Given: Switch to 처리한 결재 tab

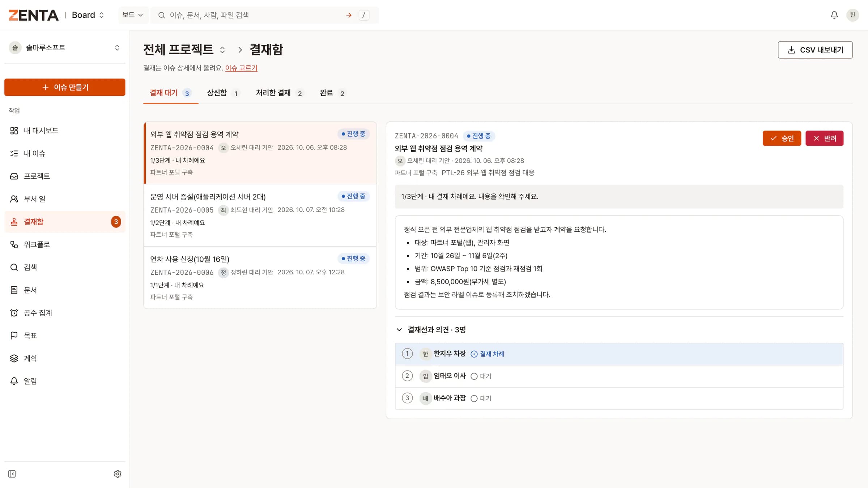Looking at the screenshot, I should [280, 93].
